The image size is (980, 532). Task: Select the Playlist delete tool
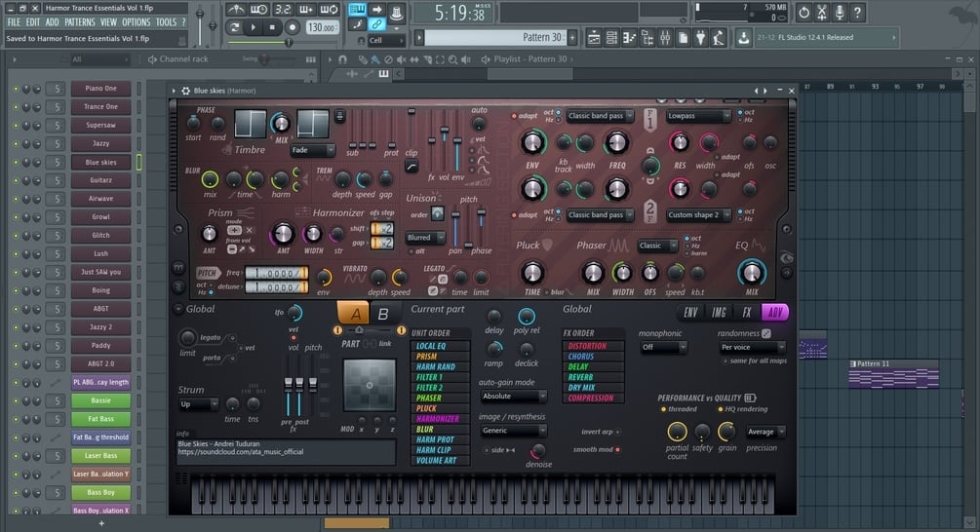point(388,59)
